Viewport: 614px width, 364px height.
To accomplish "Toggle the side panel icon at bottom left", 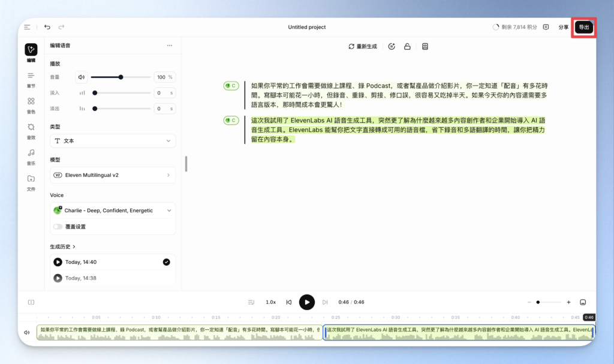I will 31,302.
